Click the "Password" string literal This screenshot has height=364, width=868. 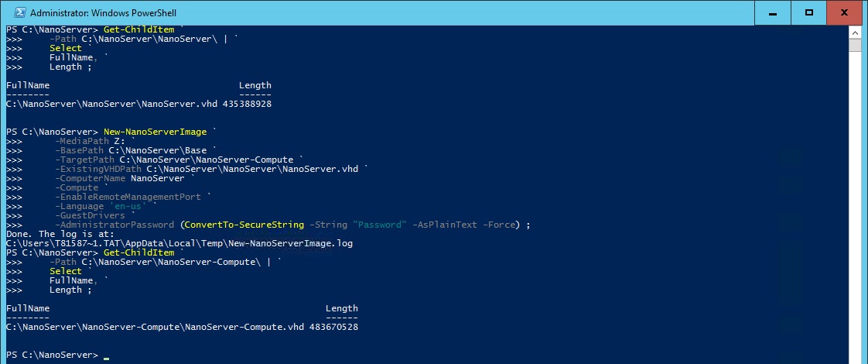click(x=380, y=225)
